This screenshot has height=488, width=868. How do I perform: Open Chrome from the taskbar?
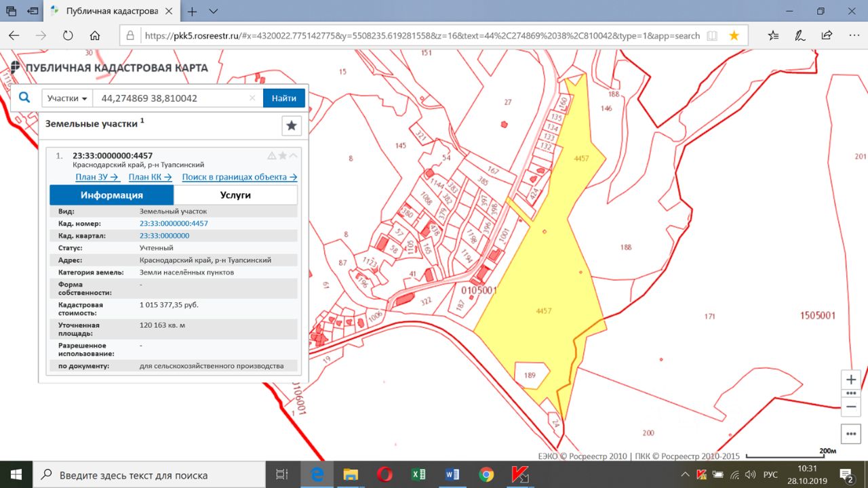point(486,474)
